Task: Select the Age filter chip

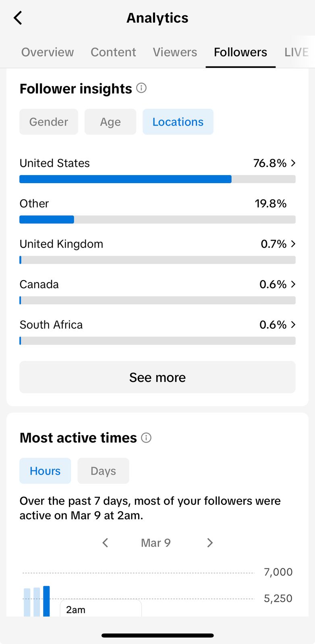Action: 110,122
